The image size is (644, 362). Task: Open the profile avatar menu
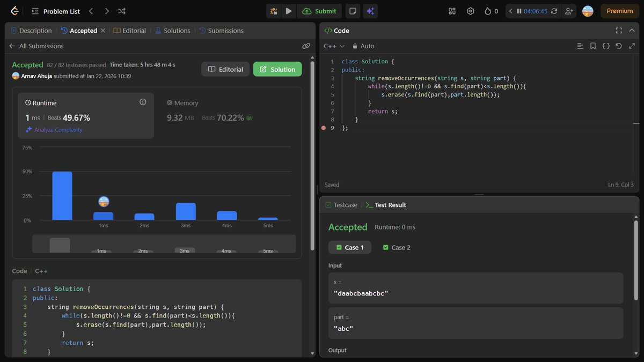[x=588, y=11]
